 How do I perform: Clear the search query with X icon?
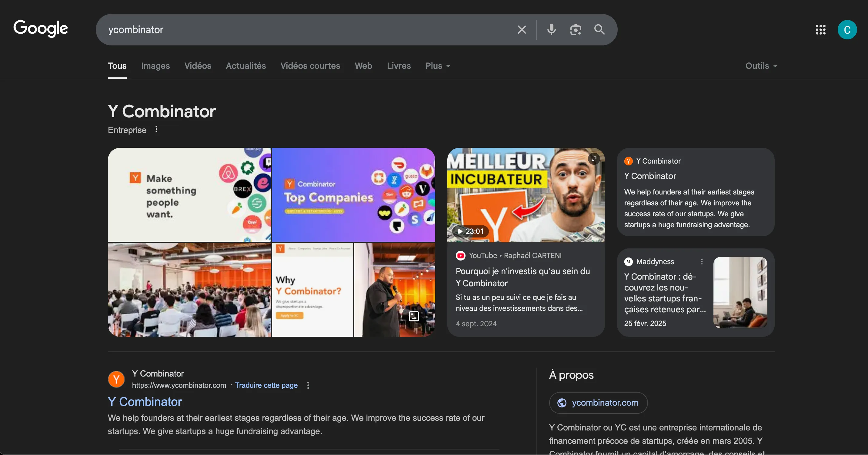[x=522, y=30]
